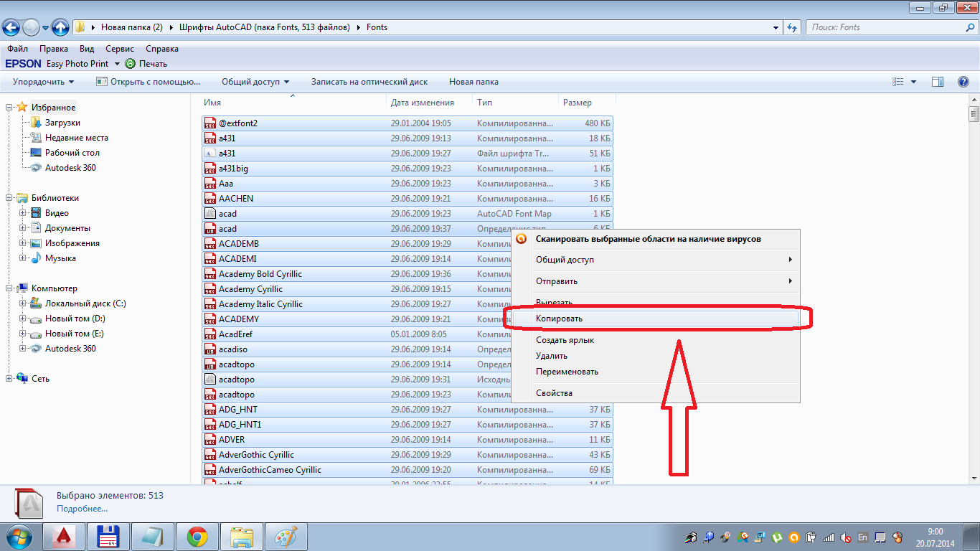Open the Windows Start orb
980x551 pixels.
pyautogui.click(x=19, y=537)
